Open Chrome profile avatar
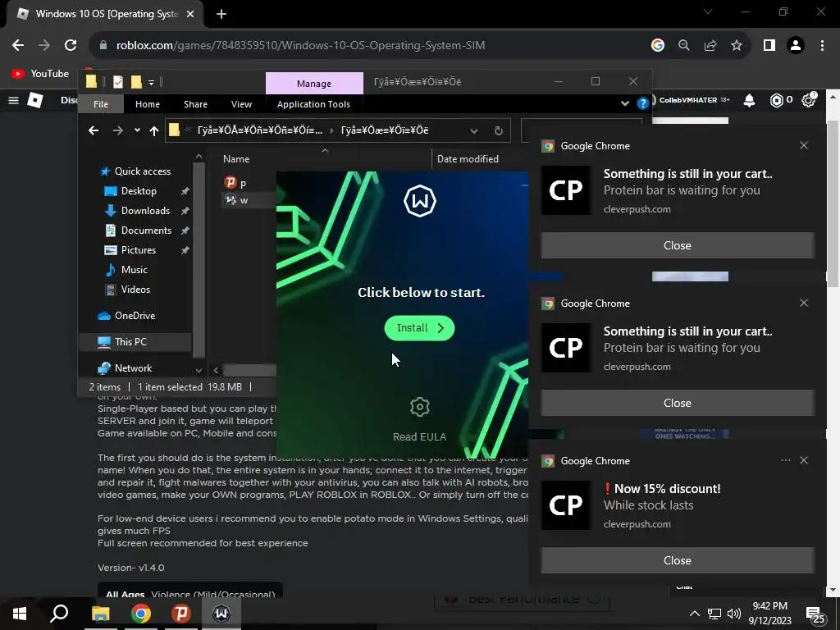 796,46
